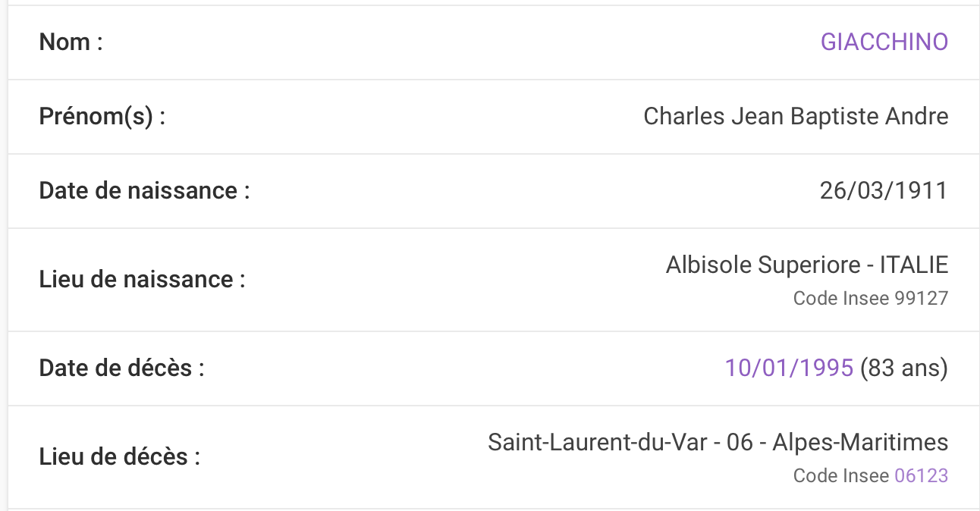This screenshot has width=980, height=511.
Task: Click the birthplace town Albisole Superiore
Action: coord(760,265)
